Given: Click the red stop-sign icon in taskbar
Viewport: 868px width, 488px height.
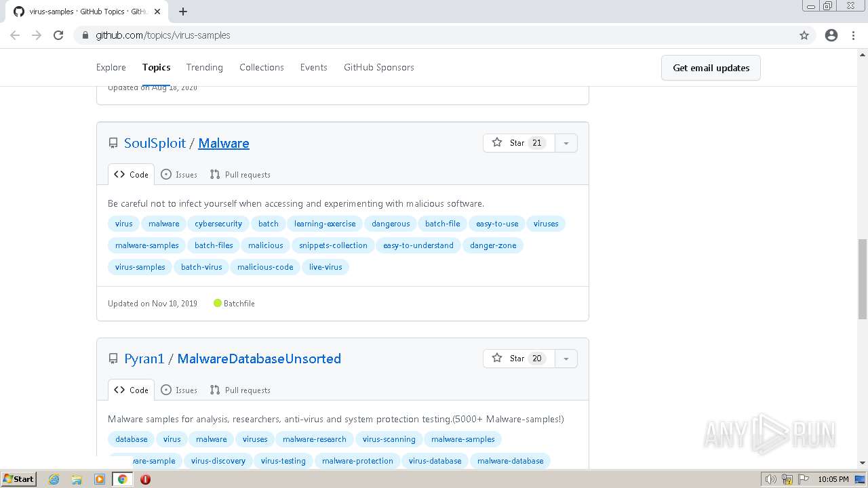Looking at the screenshot, I should [x=145, y=479].
